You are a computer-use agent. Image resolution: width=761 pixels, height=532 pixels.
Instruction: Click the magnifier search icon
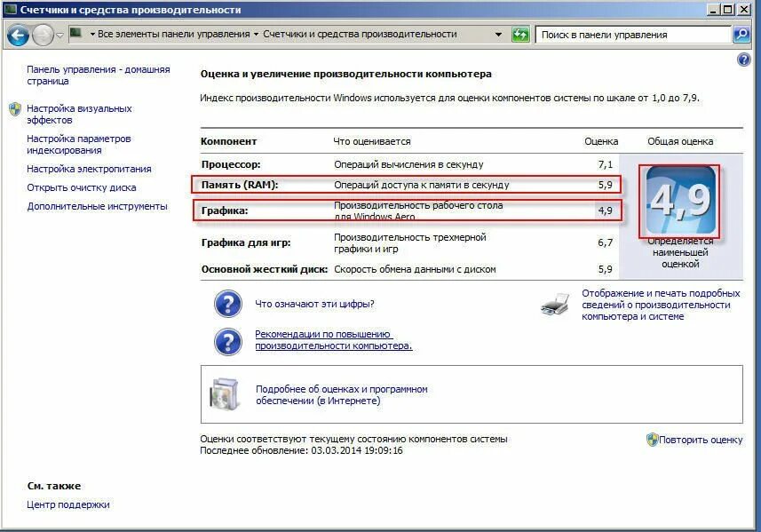coord(741,34)
